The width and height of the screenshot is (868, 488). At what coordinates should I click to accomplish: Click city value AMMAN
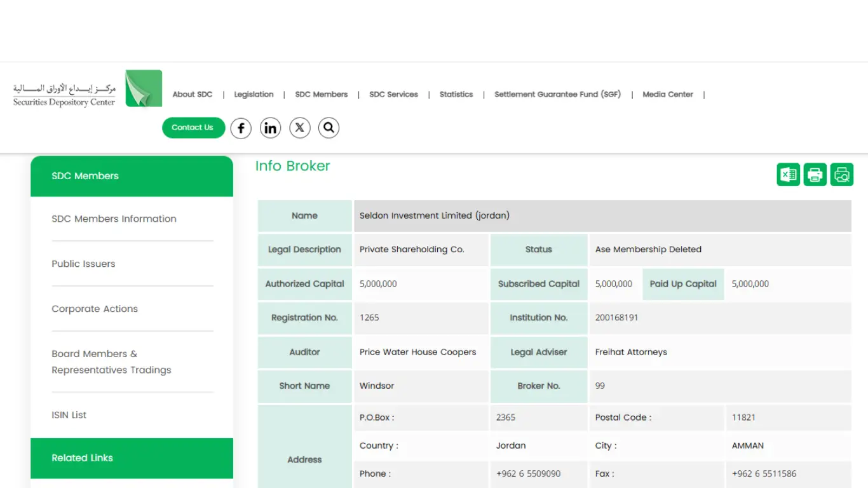click(748, 445)
